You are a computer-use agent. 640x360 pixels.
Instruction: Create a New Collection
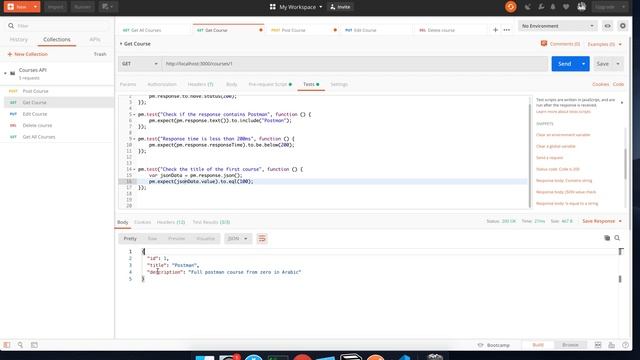(27, 54)
